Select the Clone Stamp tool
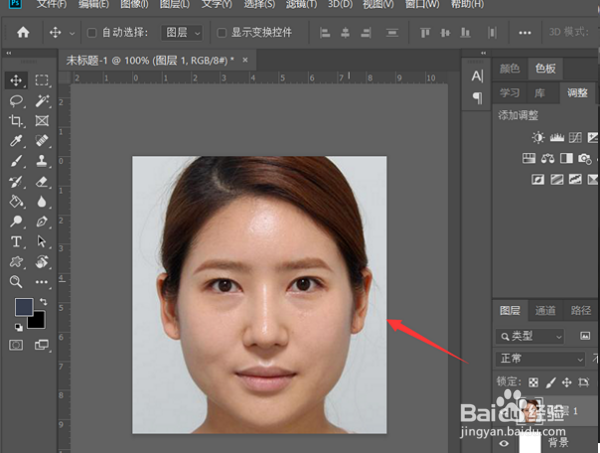Viewport: 600px width, 453px height. [x=42, y=161]
